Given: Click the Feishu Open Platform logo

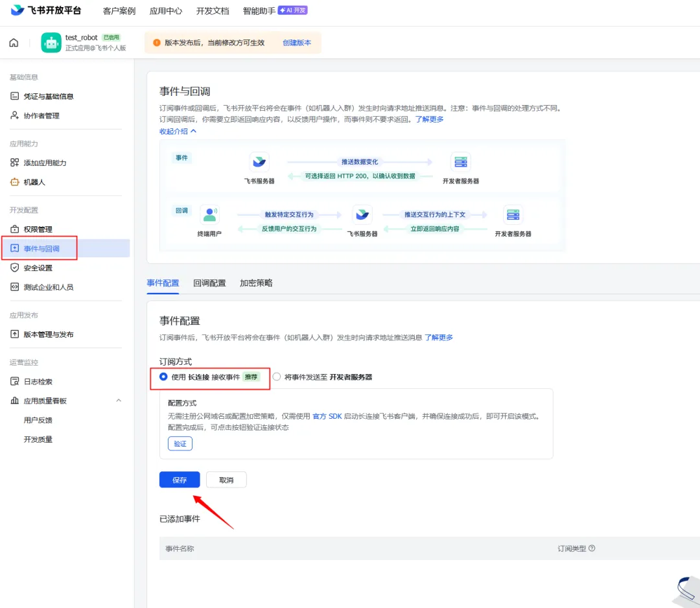Looking at the screenshot, I should (45, 10).
